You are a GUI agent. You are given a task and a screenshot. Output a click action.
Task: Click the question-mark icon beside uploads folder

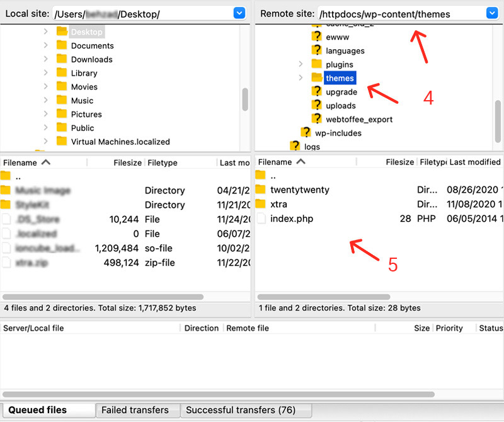(x=317, y=105)
